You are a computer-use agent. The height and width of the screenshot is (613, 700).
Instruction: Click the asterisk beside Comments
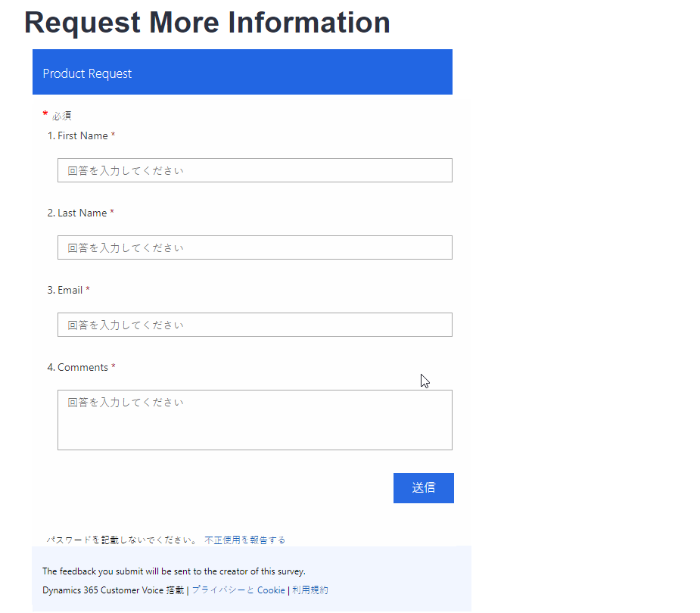point(114,367)
